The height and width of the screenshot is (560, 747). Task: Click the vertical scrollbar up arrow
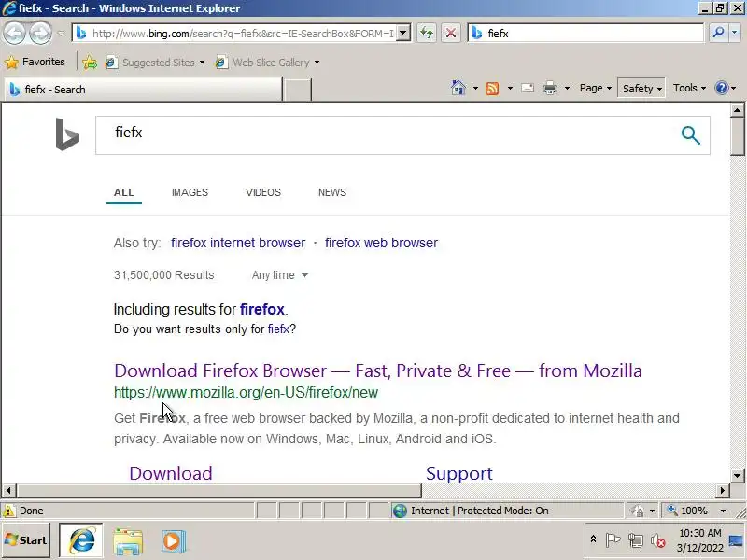tap(738, 110)
